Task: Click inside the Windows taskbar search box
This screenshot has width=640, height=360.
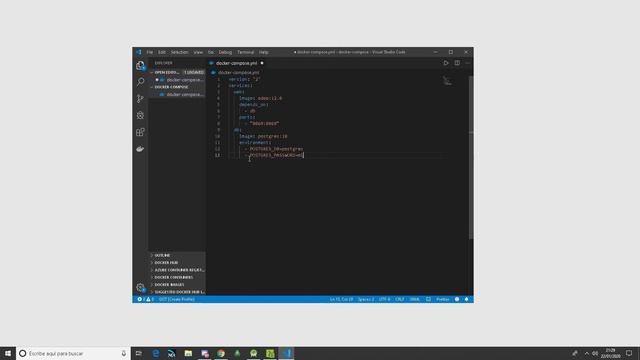Action: 73,353
